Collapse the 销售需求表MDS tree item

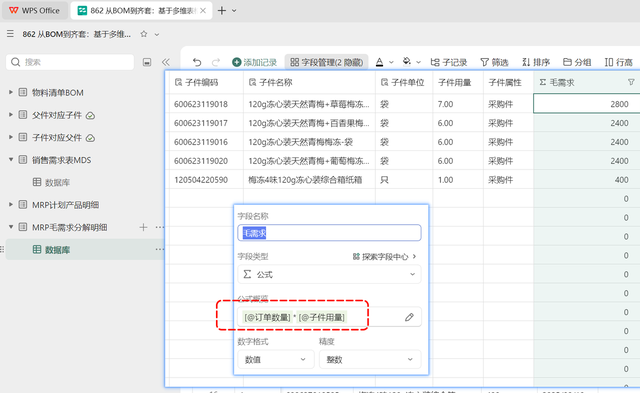pyautogui.click(x=11, y=160)
